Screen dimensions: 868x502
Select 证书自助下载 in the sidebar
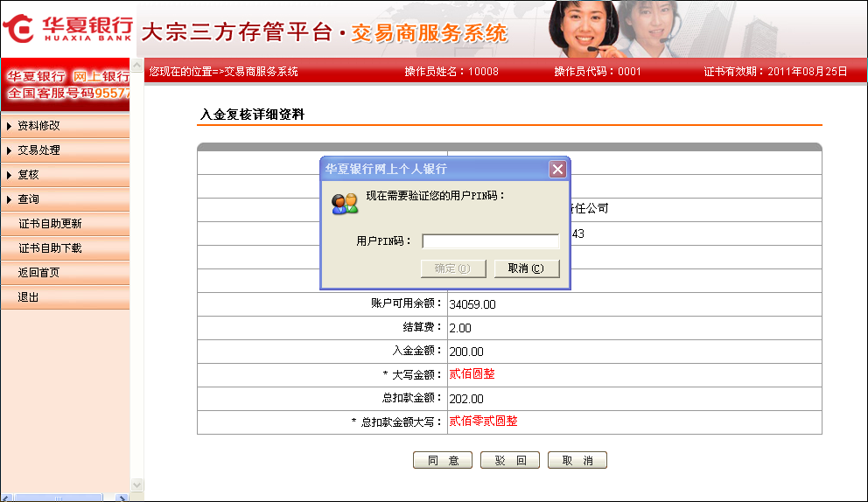pyautogui.click(x=66, y=248)
